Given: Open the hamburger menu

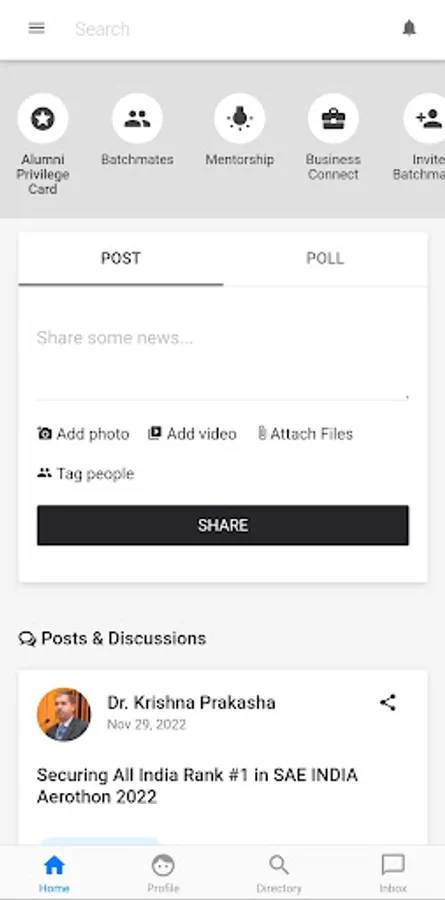Looking at the screenshot, I should (x=37, y=28).
